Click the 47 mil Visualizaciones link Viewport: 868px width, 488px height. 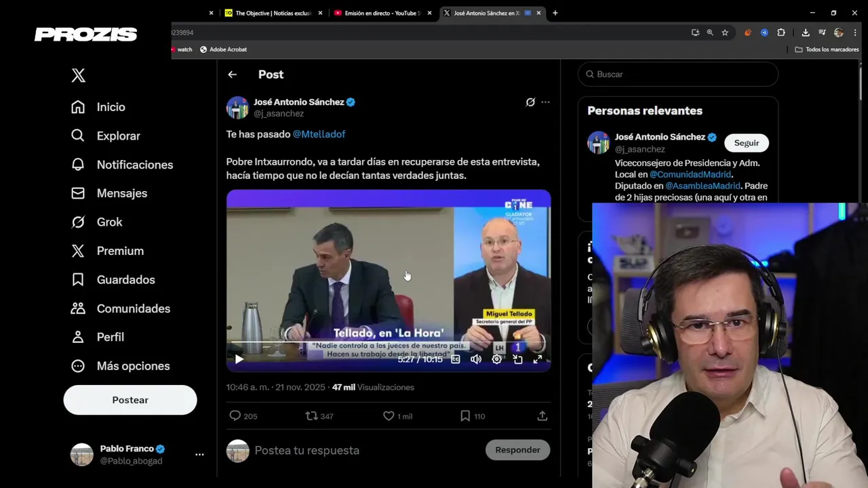(373, 388)
